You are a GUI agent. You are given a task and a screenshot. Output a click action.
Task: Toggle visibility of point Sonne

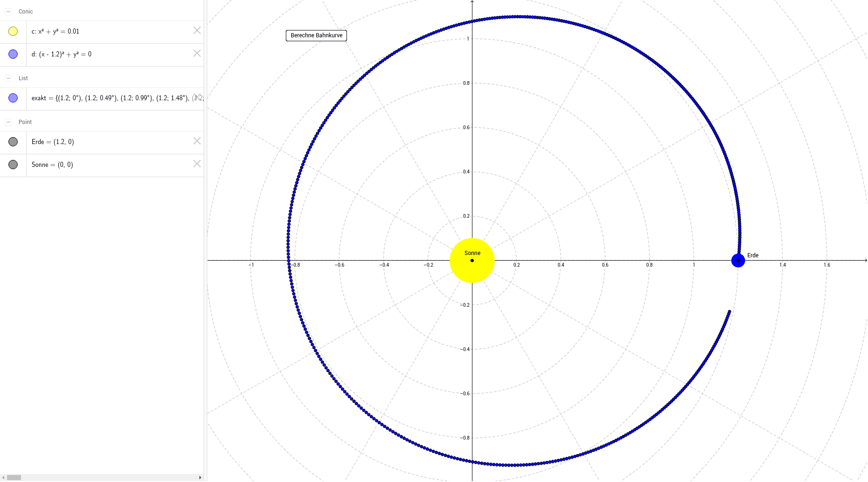pyautogui.click(x=13, y=165)
